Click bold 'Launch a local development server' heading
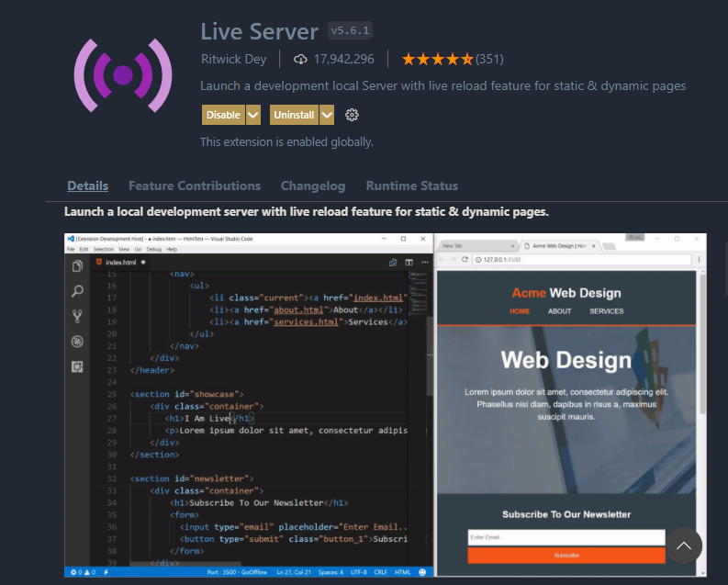Viewport: 728px width, 585px height. tap(307, 212)
